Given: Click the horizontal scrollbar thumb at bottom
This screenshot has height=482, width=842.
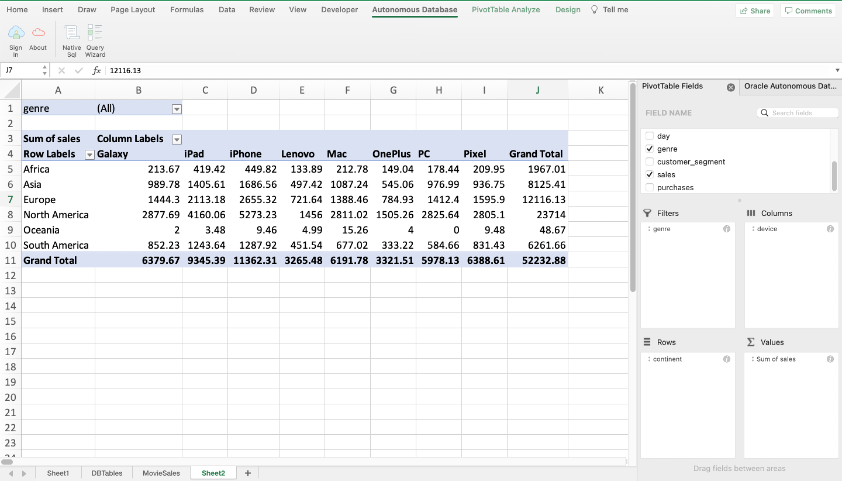Looking at the screenshot, I should coord(7,462).
